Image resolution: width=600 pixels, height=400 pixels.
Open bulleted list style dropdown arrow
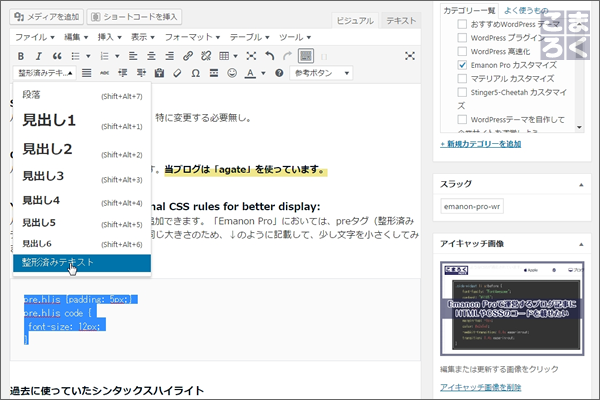88,56
